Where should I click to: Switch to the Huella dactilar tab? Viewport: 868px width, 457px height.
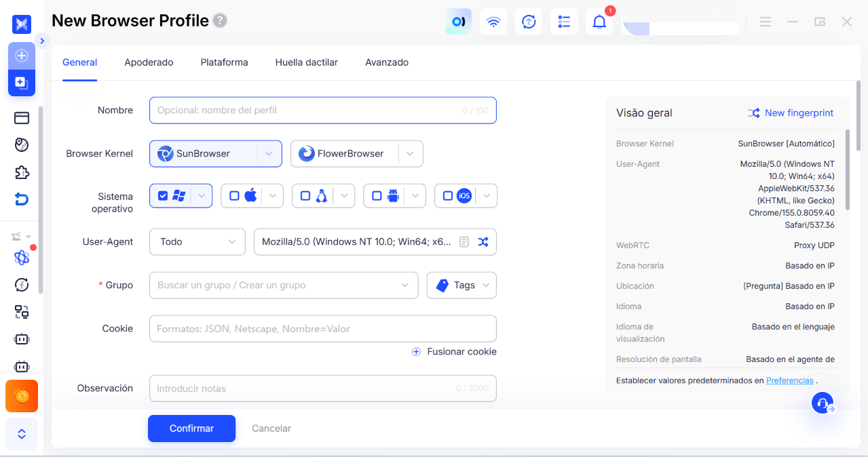[307, 62]
